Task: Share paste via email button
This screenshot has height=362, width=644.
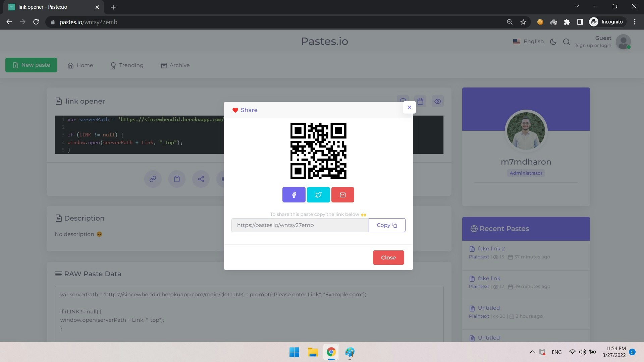Action: (342, 195)
